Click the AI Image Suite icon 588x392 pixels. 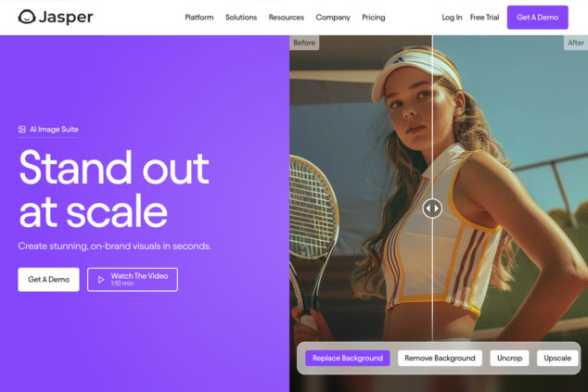pyautogui.click(x=22, y=130)
